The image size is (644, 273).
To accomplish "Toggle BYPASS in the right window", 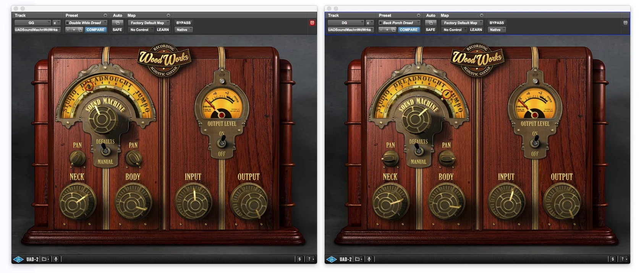I will (497, 23).
